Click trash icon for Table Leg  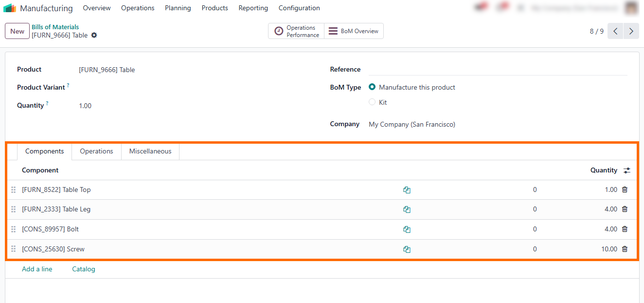pos(625,209)
